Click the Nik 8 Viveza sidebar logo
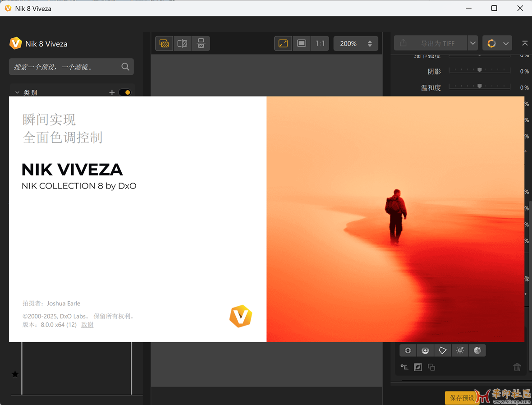 pyautogui.click(x=16, y=43)
